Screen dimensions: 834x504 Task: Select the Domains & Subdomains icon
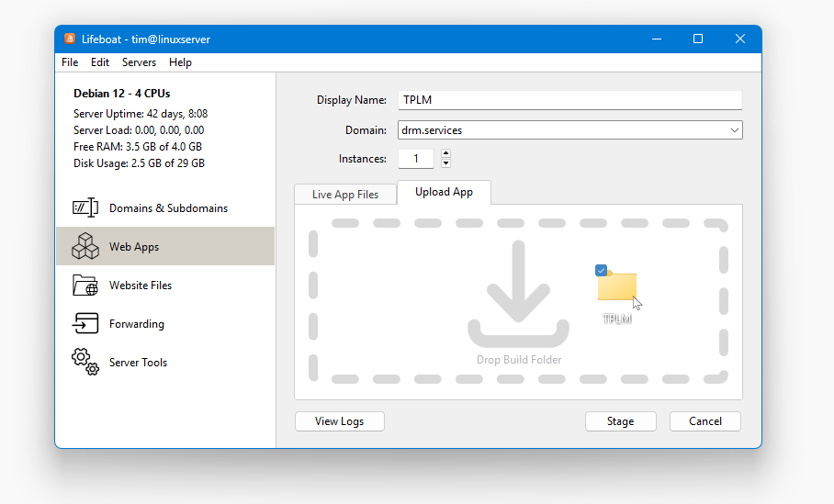point(85,208)
